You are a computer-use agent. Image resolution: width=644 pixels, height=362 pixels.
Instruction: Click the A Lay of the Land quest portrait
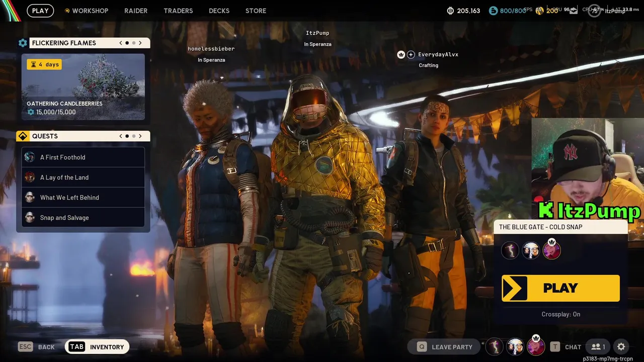[x=30, y=177]
